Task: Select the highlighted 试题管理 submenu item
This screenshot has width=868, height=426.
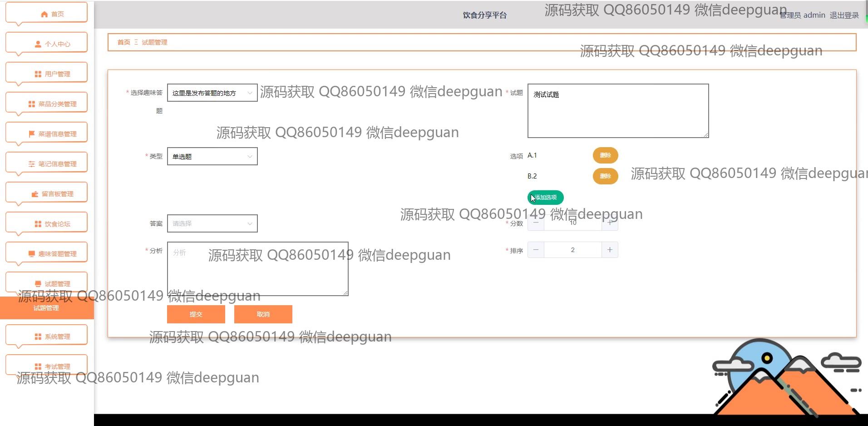Action: click(46, 308)
